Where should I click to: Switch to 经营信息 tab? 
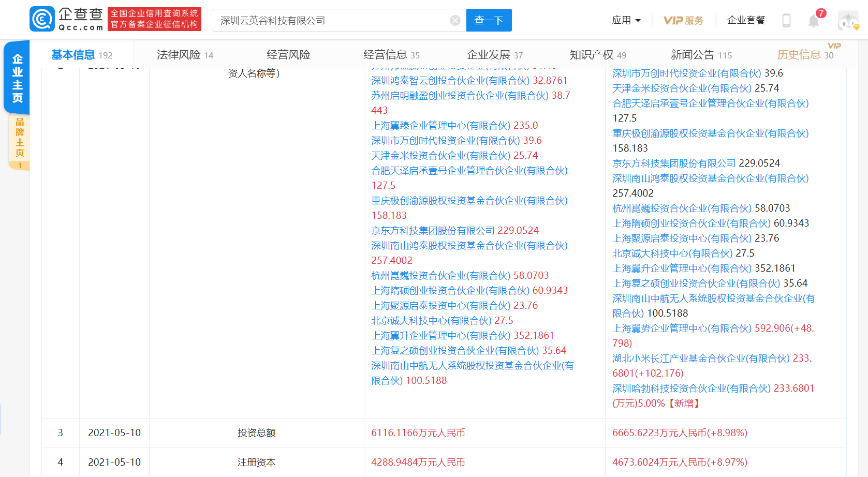[391, 55]
